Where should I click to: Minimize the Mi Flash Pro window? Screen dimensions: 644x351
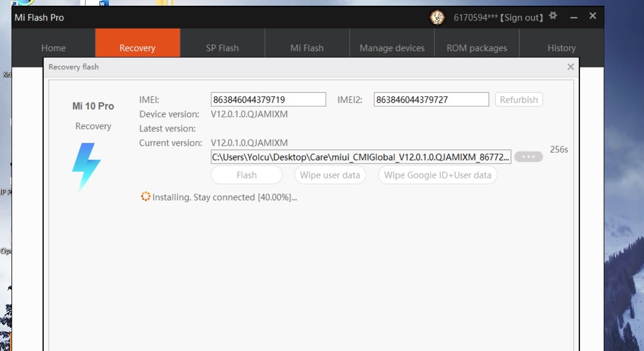pos(574,17)
